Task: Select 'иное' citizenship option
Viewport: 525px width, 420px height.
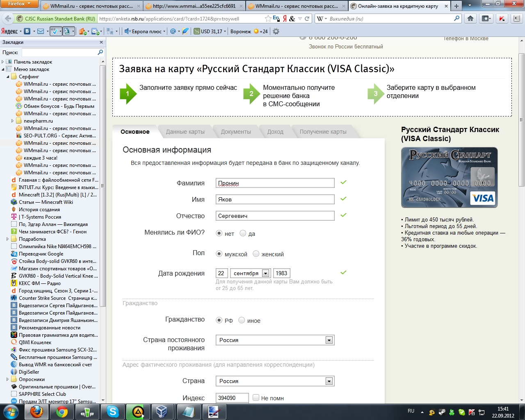Action: point(242,320)
